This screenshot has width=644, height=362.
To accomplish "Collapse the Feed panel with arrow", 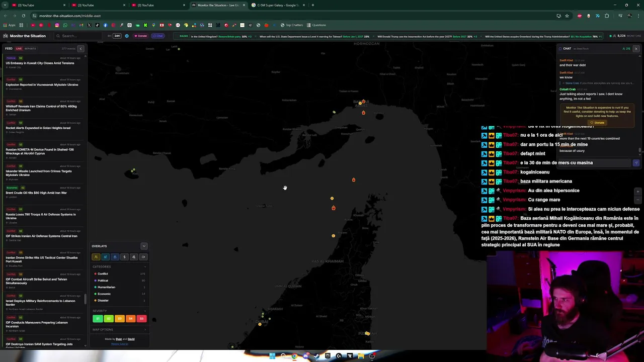I will tap(80, 49).
